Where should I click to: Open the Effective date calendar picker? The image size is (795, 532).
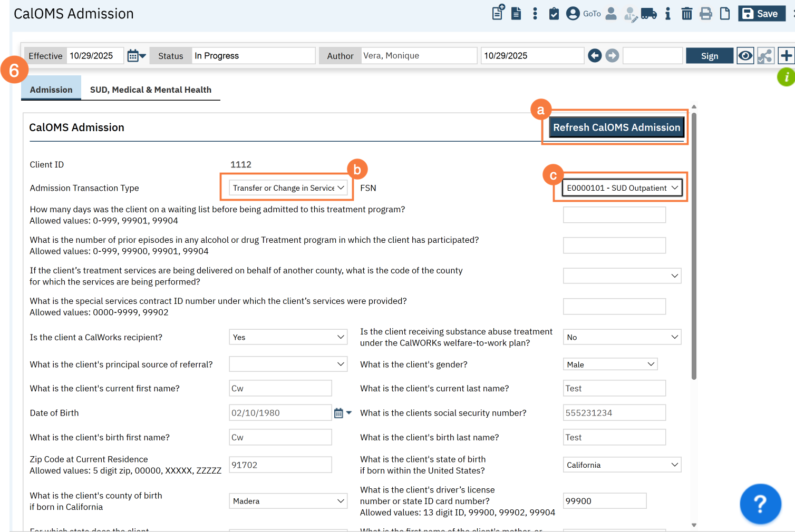coord(136,55)
